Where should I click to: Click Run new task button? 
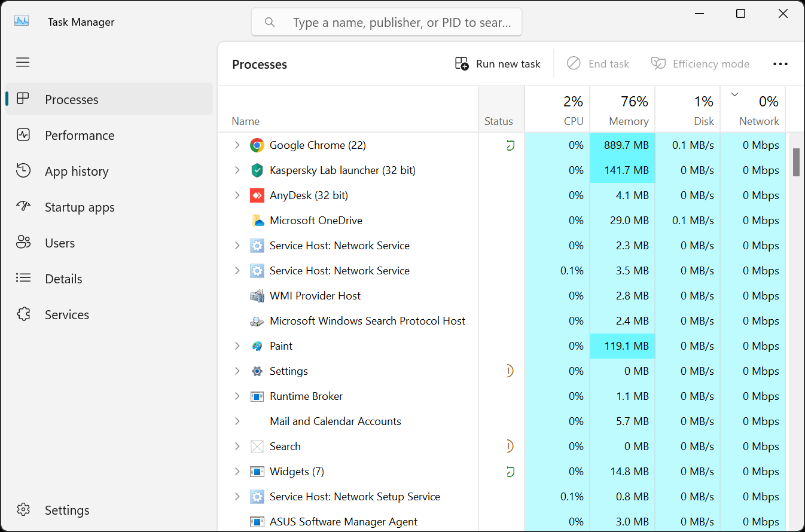tap(498, 64)
